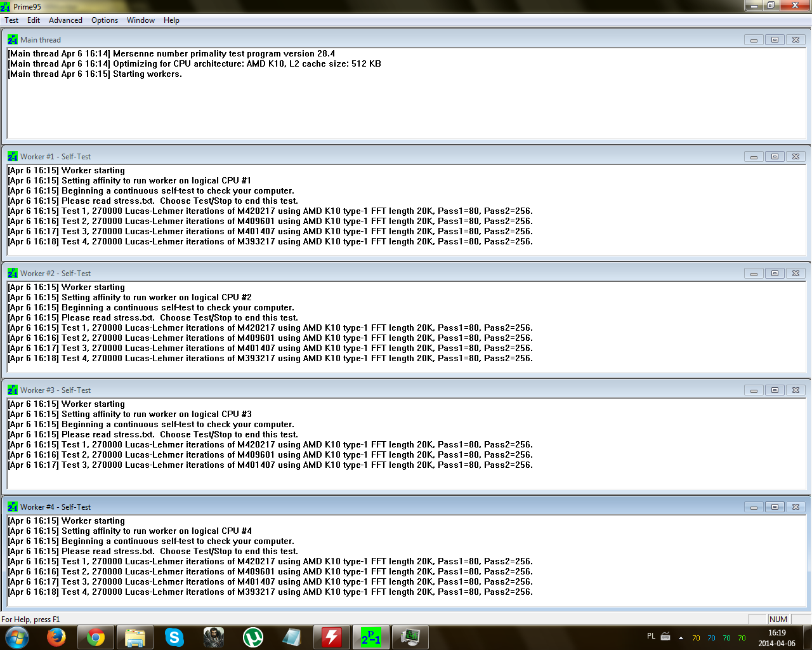Close the Worker #2 Self-Test window

[796, 273]
